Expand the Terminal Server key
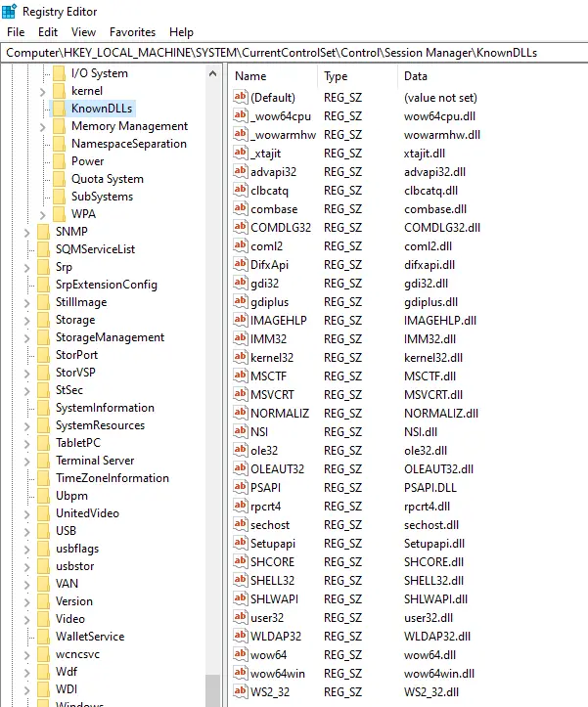This screenshot has width=588, height=707. click(x=26, y=462)
